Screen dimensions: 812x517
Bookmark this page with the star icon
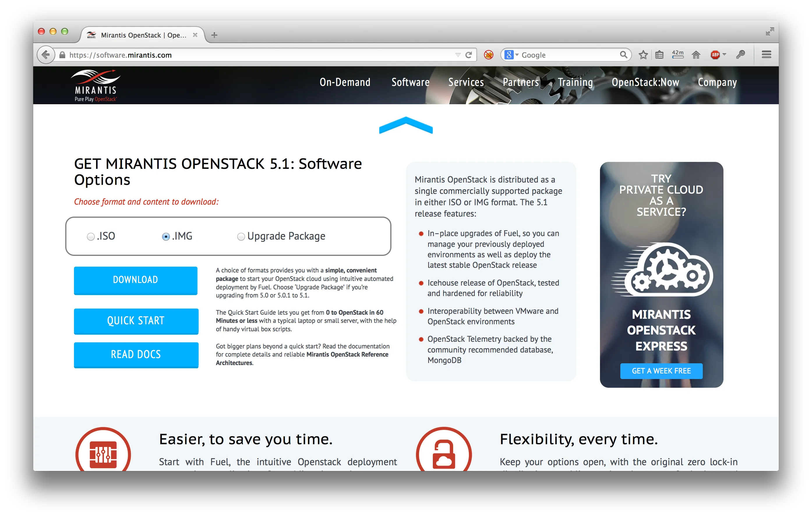(643, 55)
